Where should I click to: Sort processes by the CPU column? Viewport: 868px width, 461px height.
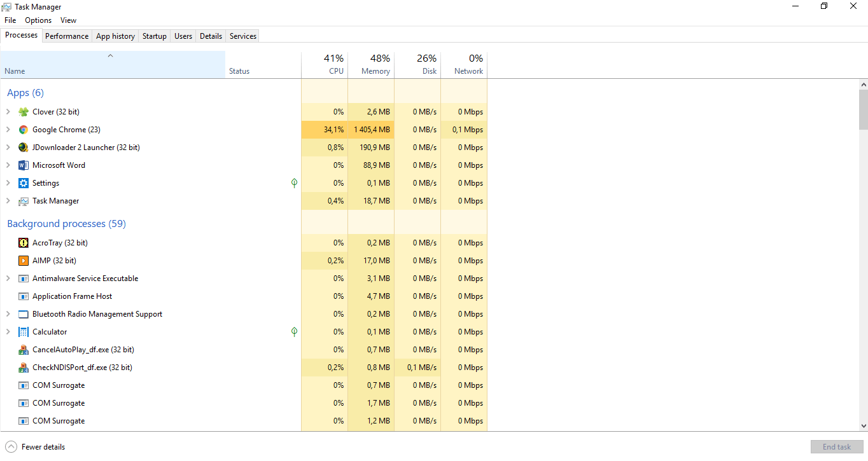pos(325,64)
